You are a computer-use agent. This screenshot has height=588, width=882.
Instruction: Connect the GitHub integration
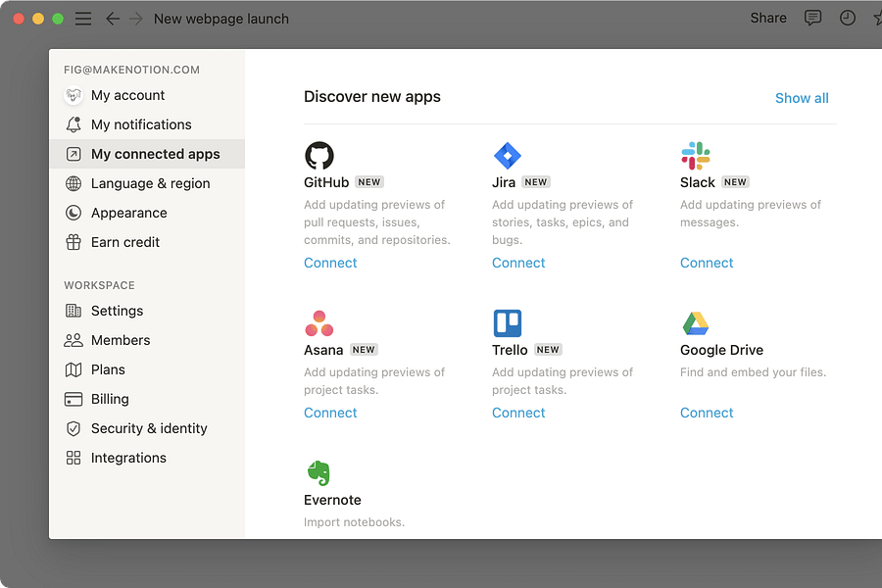(x=330, y=263)
